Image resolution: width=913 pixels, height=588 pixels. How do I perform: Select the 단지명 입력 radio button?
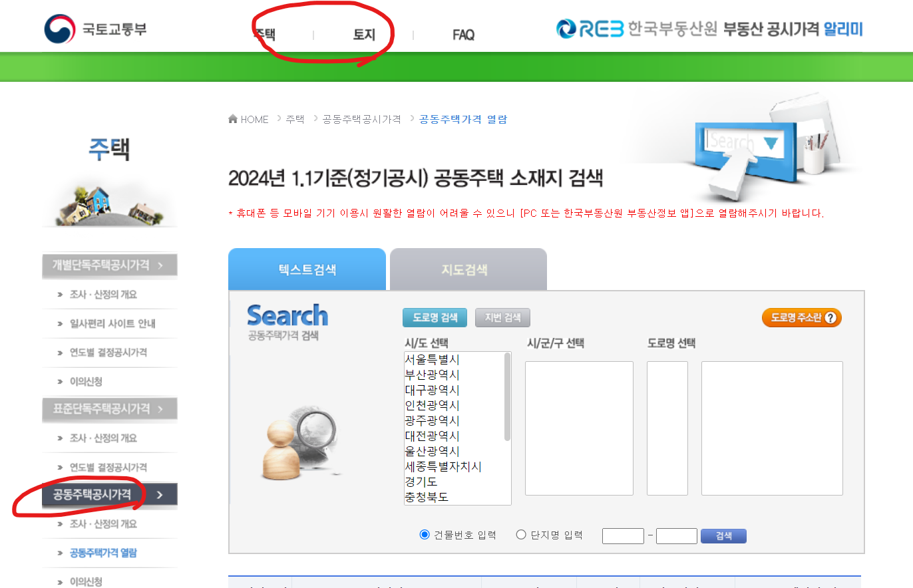[x=521, y=535]
